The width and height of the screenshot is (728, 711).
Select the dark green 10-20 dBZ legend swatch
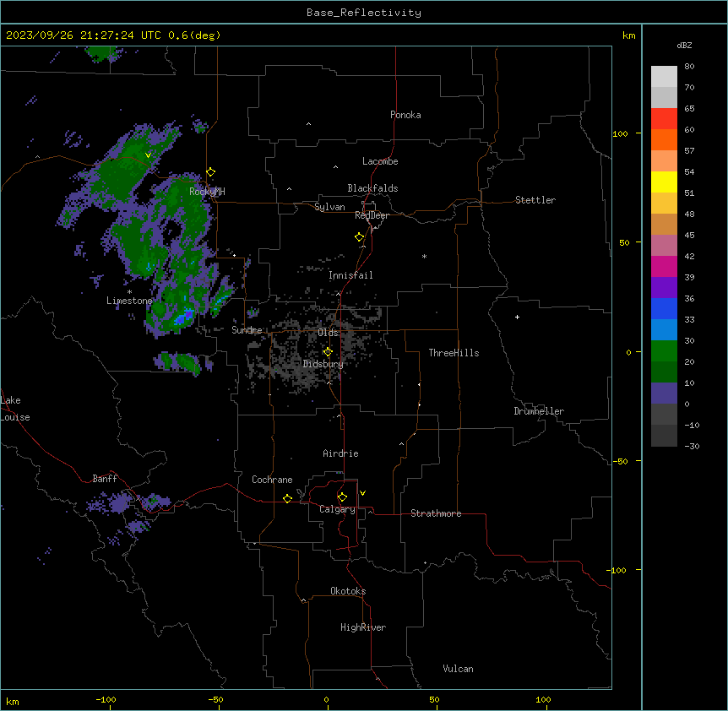click(664, 372)
